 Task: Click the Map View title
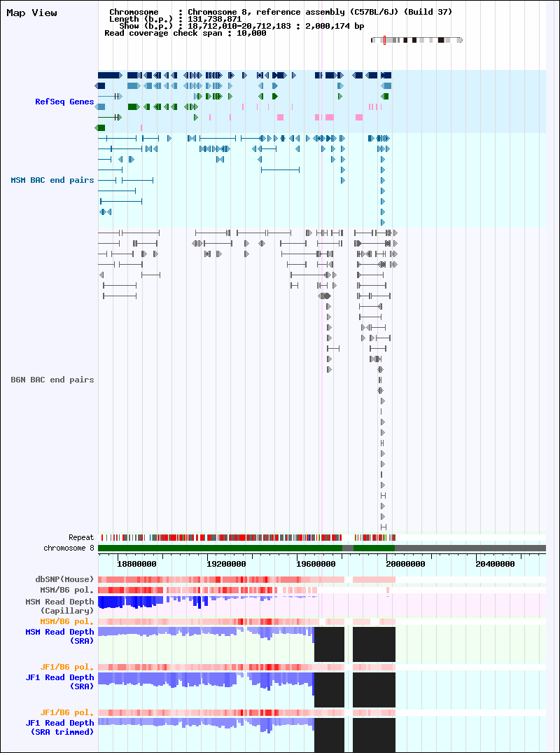coord(31,13)
